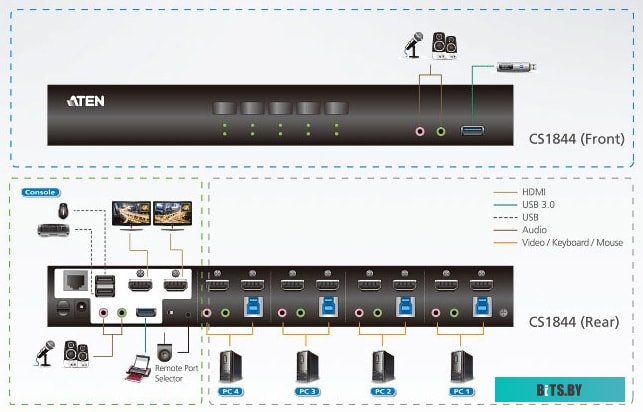Image resolution: width=643 pixels, height=412 pixels.
Task: Click the blue USB 3.0 port for PC 4
Action: point(253,307)
